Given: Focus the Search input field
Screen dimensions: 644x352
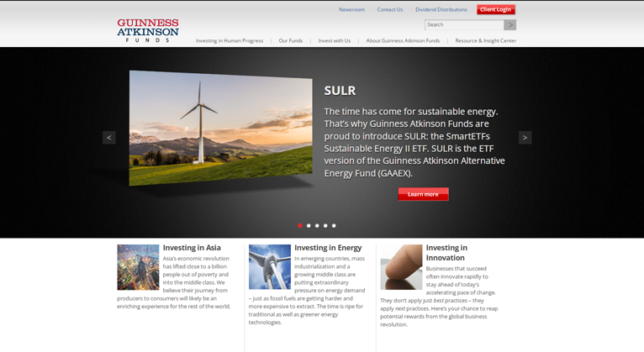Looking at the screenshot, I should click(x=464, y=24).
